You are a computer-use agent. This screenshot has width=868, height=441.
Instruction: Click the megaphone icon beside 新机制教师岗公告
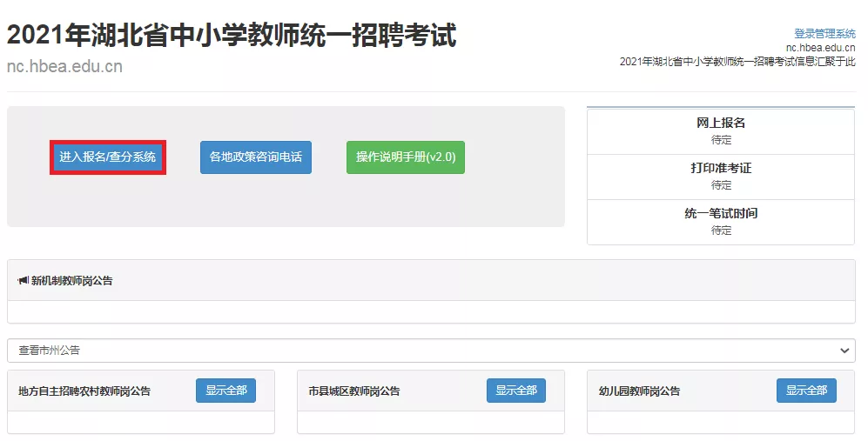pyautogui.click(x=24, y=281)
